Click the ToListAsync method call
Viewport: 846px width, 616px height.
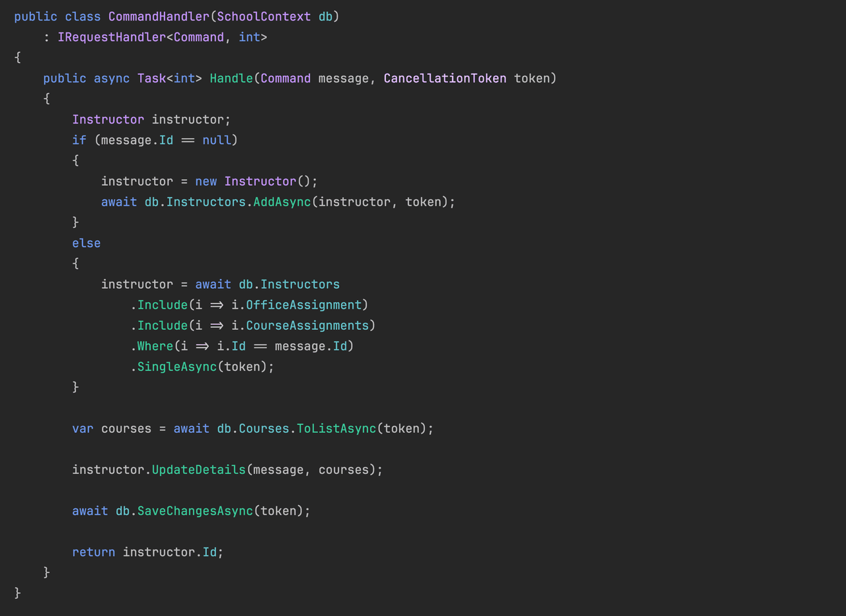[x=336, y=428]
